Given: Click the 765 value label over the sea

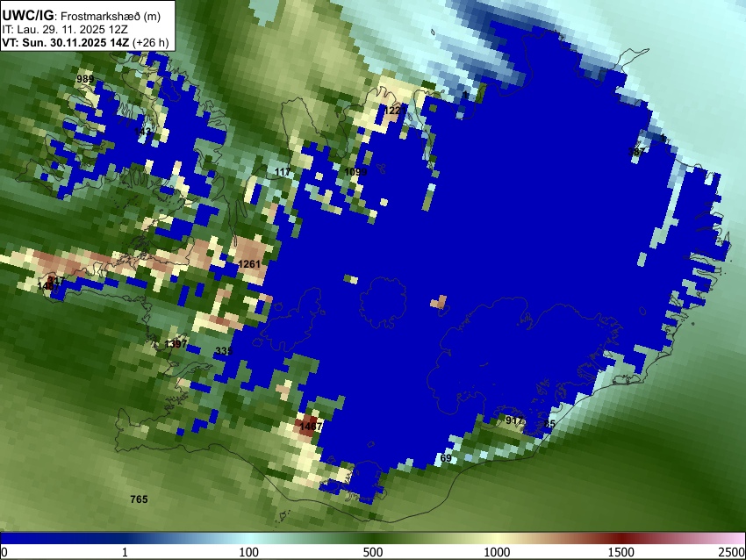Looking at the screenshot, I should [139, 499].
